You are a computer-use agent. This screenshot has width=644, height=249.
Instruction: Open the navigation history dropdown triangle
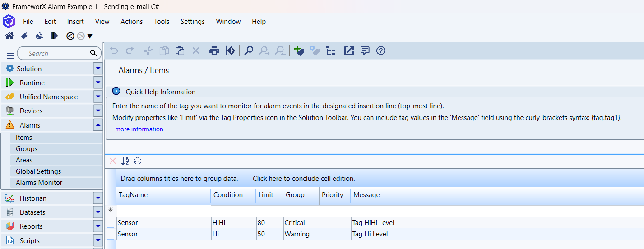coord(90,37)
